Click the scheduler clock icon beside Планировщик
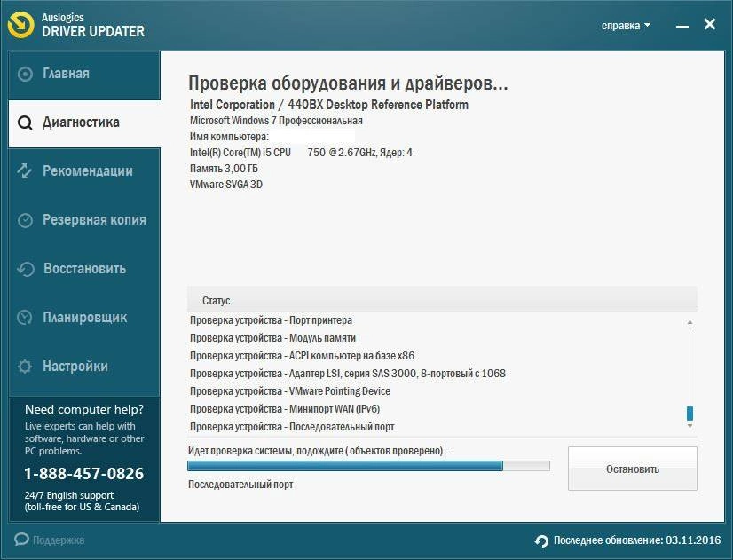The width and height of the screenshot is (733, 560). click(24, 318)
